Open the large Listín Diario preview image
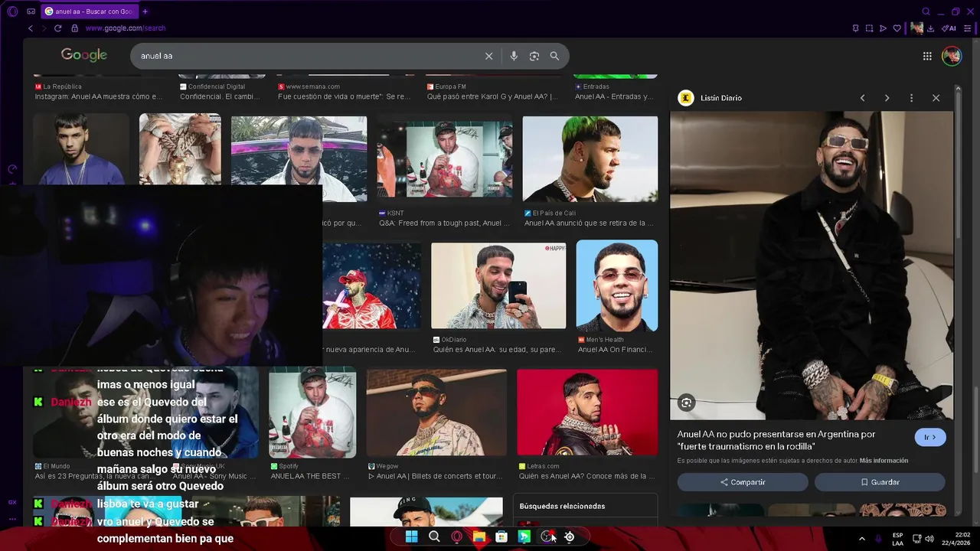Viewport: 980px width, 551px height. (x=812, y=266)
